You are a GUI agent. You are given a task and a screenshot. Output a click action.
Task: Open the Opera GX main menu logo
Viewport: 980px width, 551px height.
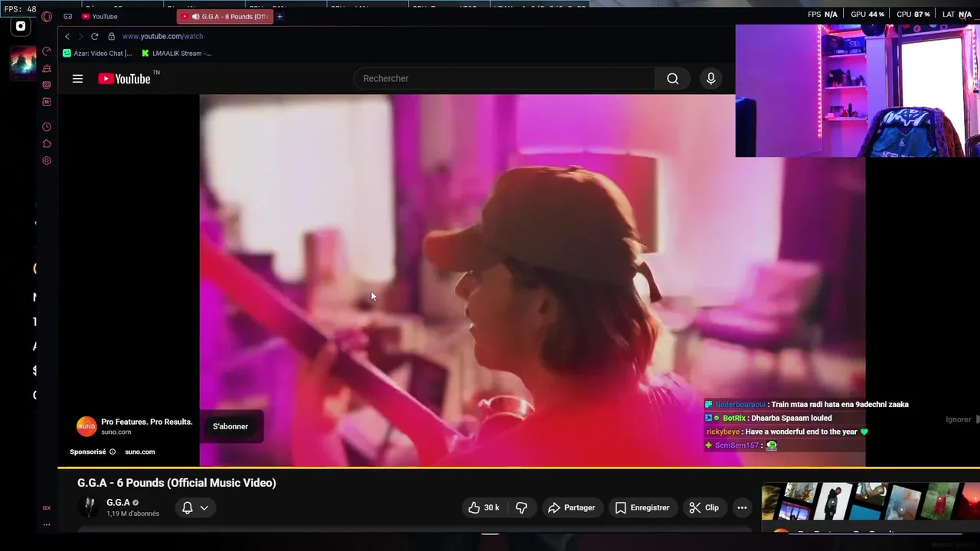(x=47, y=16)
